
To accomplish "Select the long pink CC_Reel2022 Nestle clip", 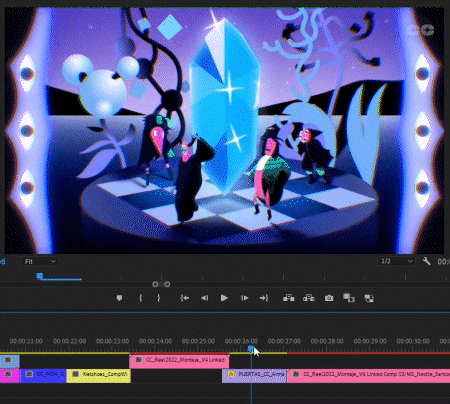I will pyautogui.click(x=368, y=375).
